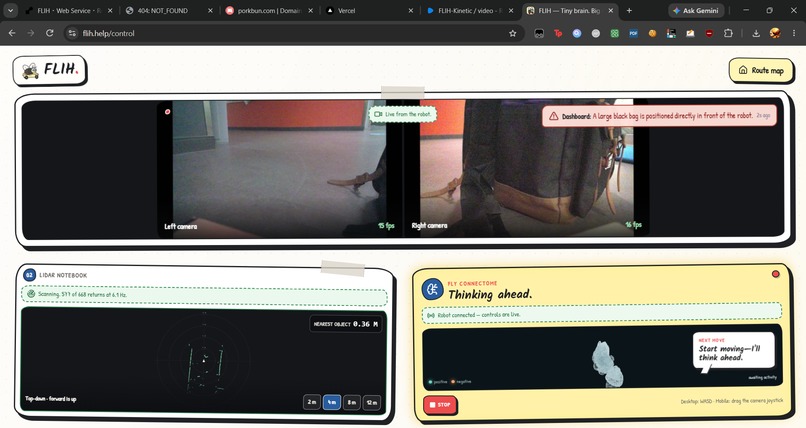Click the Next Move speech bubble
The width and height of the screenshot is (806, 428).
(734, 350)
